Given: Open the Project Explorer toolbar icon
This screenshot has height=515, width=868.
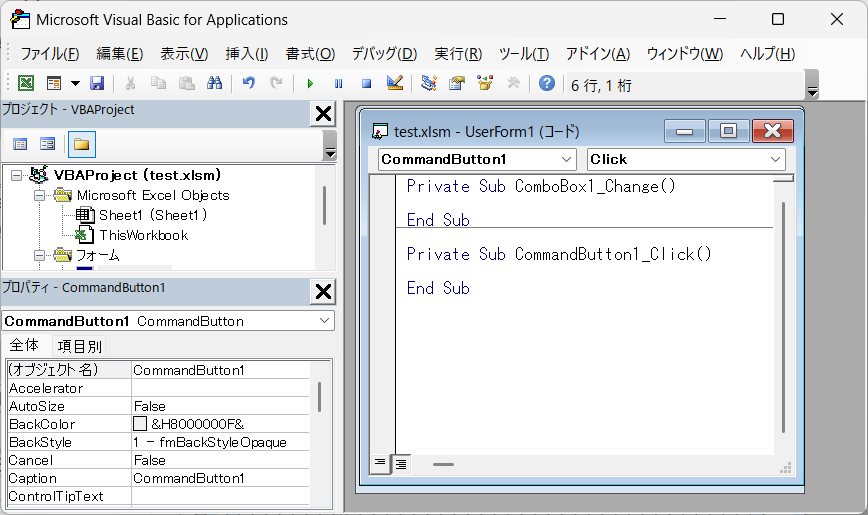Looking at the screenshot, I should point(428,84).
